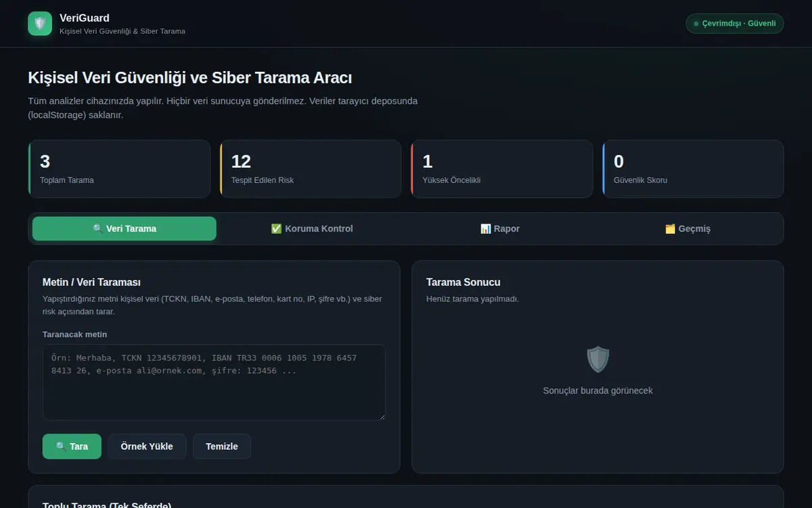This screenshot has height=508, width=812.
Task: Switch to the Koruma Kontrol tab
Action: click(312, 229)
